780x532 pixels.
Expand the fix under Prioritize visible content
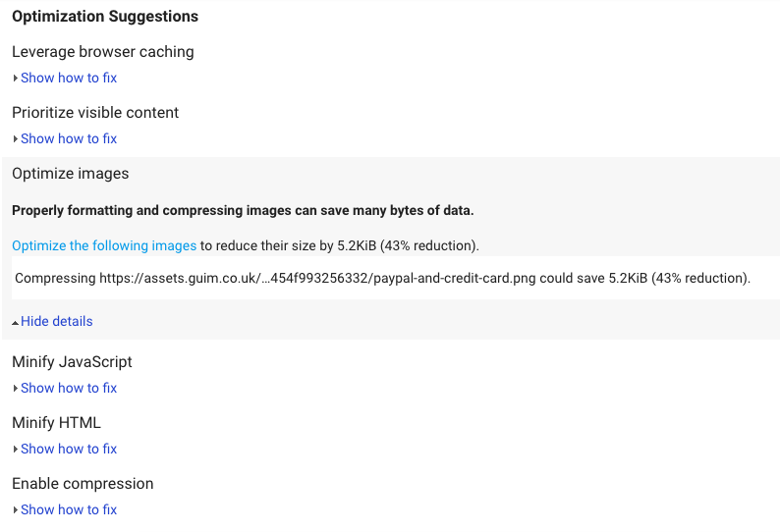pos(69,138)
